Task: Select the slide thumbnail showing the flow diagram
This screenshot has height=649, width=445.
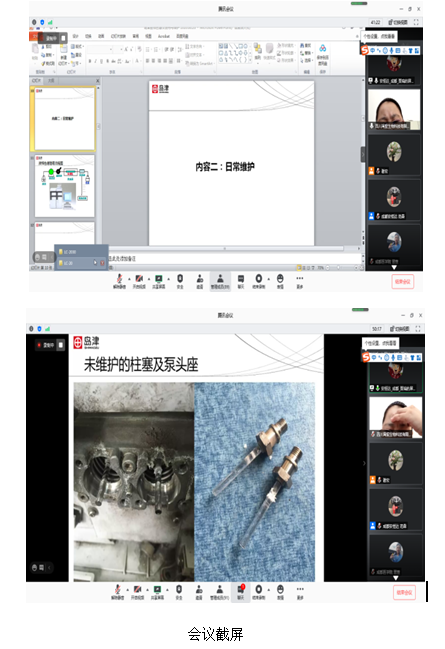Action: pos(65,186)
